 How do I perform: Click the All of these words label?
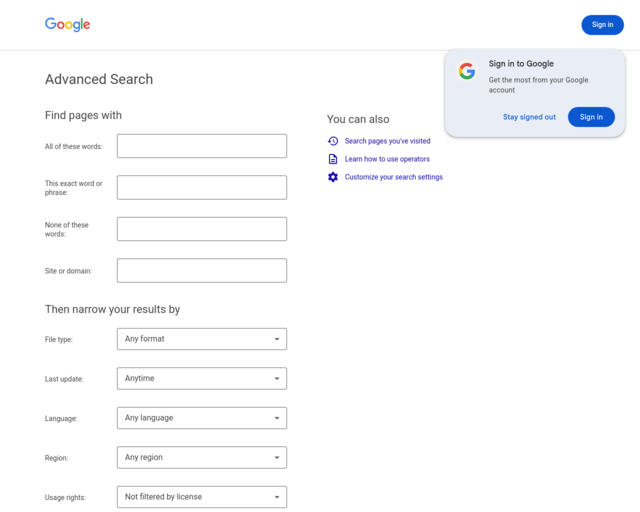(73, 147)
